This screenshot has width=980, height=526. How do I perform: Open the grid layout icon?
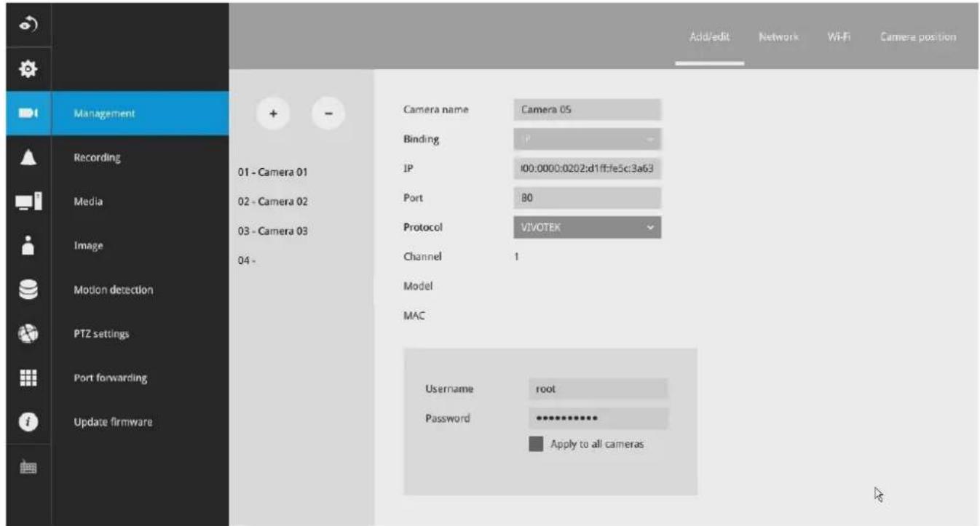pyautogui.click(x=28, y=378)
